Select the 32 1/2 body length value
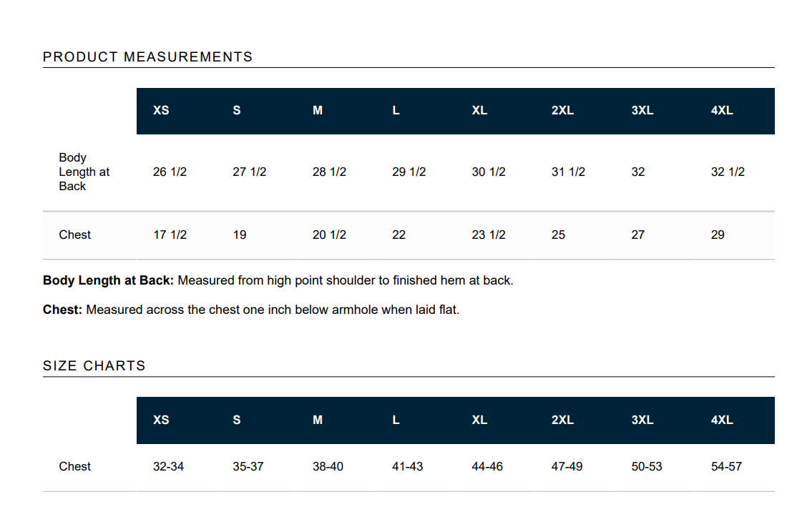This screenshot has height=532, width=802. coord(728,172)
